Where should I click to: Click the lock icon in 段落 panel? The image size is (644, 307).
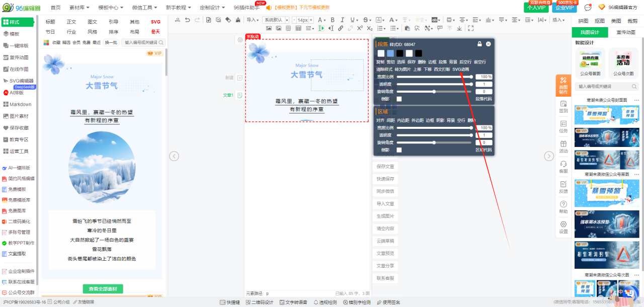pyautogui.click(x=479, y=44)
